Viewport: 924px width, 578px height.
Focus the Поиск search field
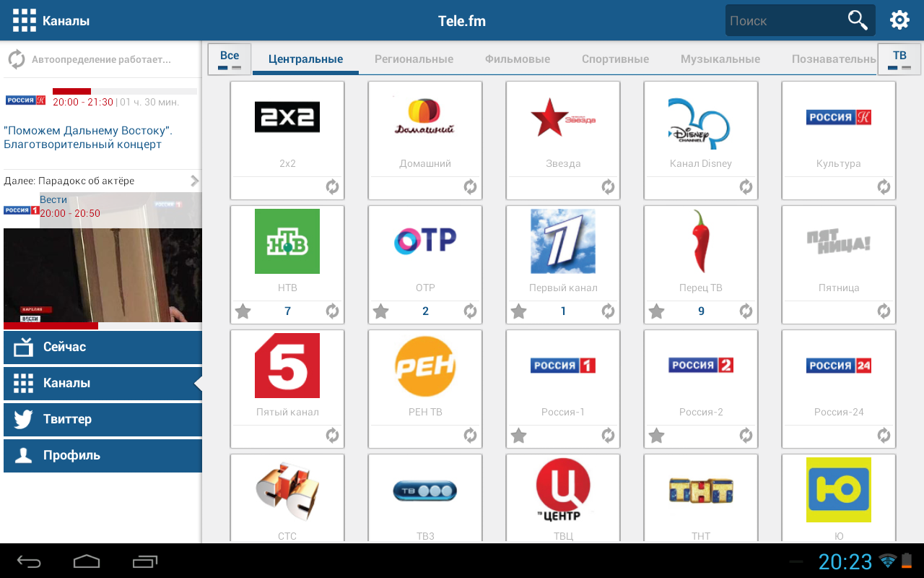click(785, 20)
